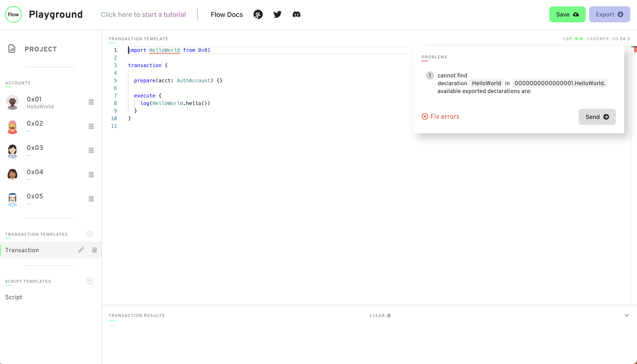The image size is (637, 364).
Task: Click here to start a tutorial link
Action: 143,14
